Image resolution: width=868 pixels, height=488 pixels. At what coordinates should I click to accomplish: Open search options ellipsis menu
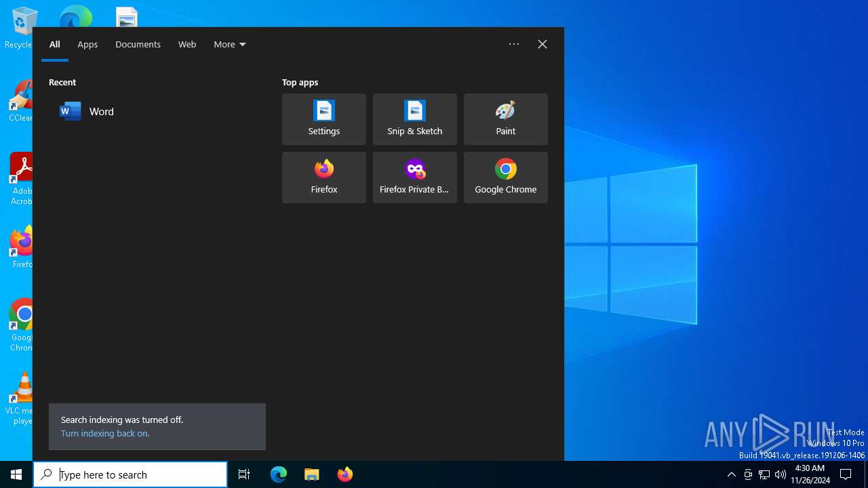click(514, 44)
